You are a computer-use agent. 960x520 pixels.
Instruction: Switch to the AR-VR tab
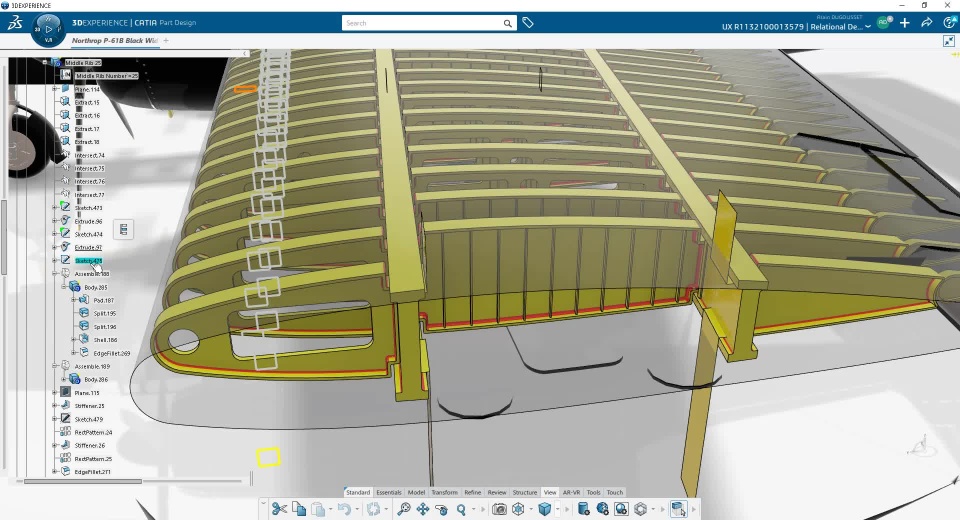pyautogui.click(x=571, y=492)
